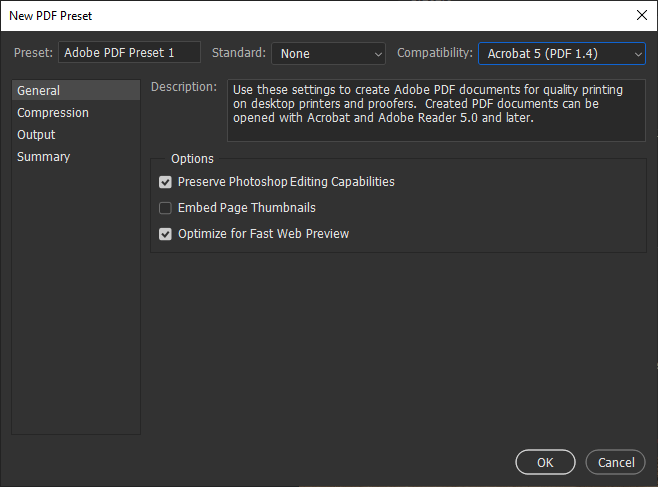Click the Preset label text
The image size is (658, 487).
pyautogui.click(x=33, y=53)
